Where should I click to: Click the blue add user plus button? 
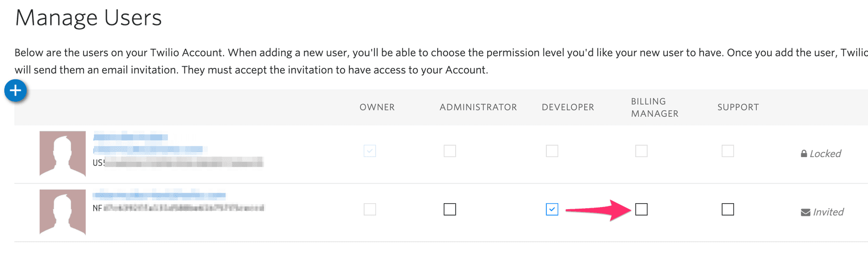16,90
